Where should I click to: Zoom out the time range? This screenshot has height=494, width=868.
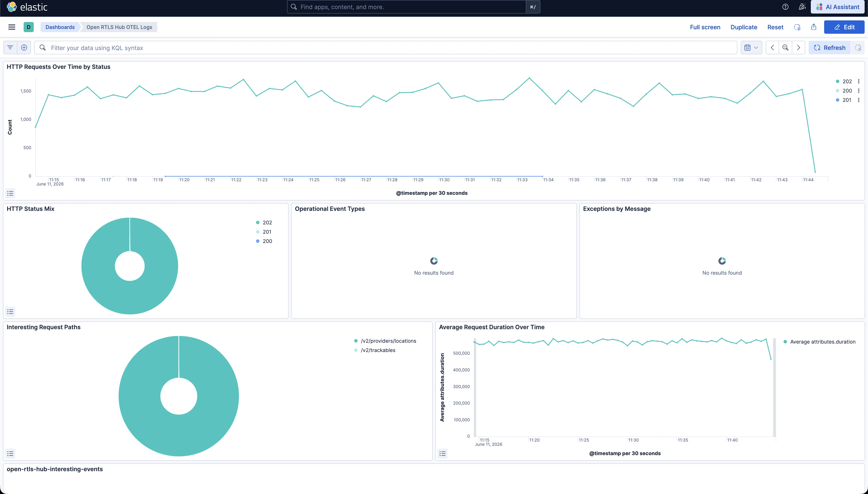(x=785, y=48)
